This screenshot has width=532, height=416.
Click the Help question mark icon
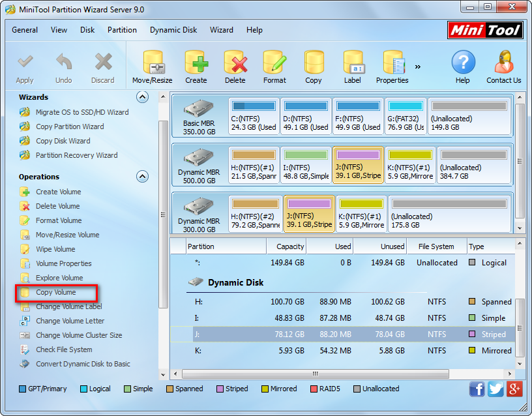(463, 62)
